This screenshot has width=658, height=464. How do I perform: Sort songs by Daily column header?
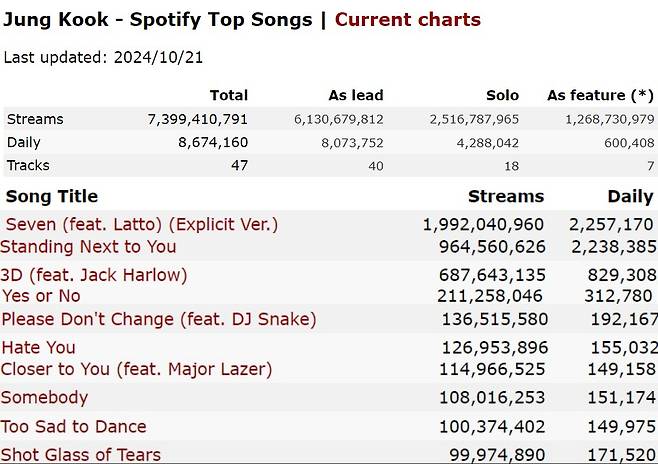(x=630, y=197)
